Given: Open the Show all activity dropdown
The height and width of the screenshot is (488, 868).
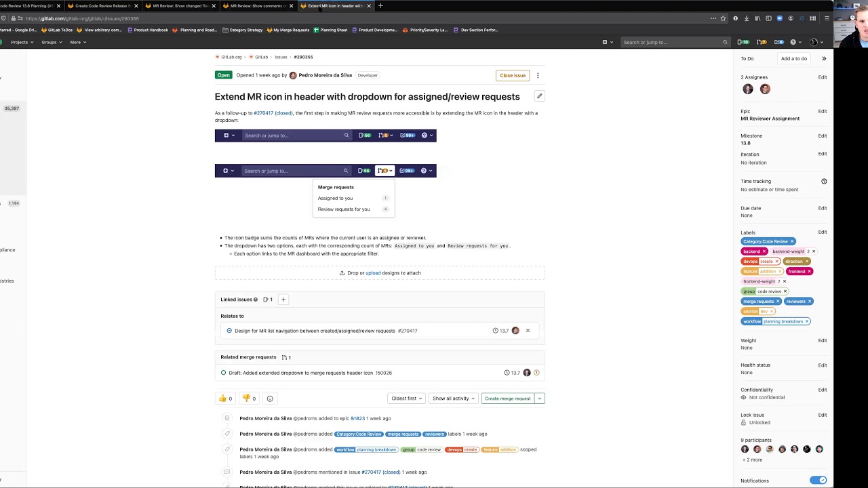Looking at the screenshot, I should coord(454,399).
